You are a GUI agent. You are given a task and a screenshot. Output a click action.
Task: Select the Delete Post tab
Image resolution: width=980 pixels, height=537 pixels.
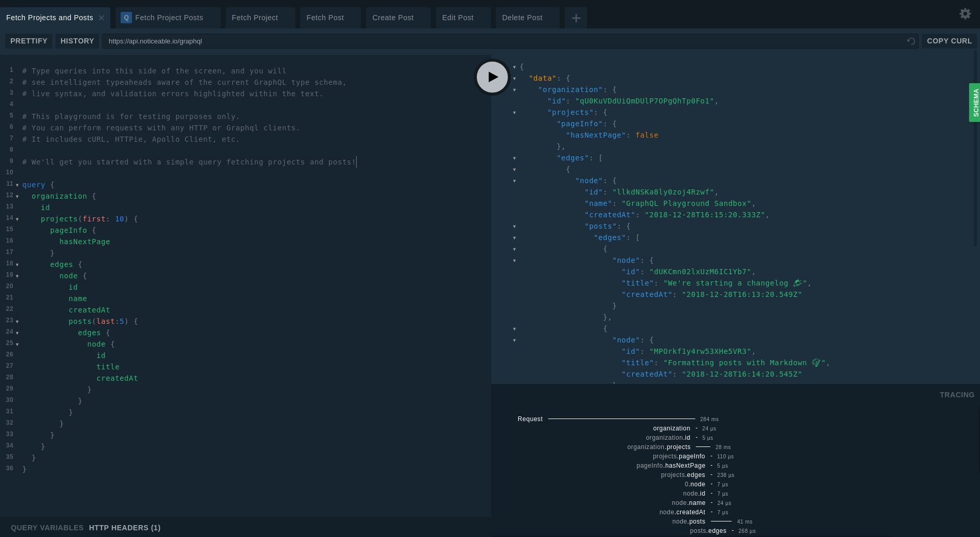coord(522,18)
